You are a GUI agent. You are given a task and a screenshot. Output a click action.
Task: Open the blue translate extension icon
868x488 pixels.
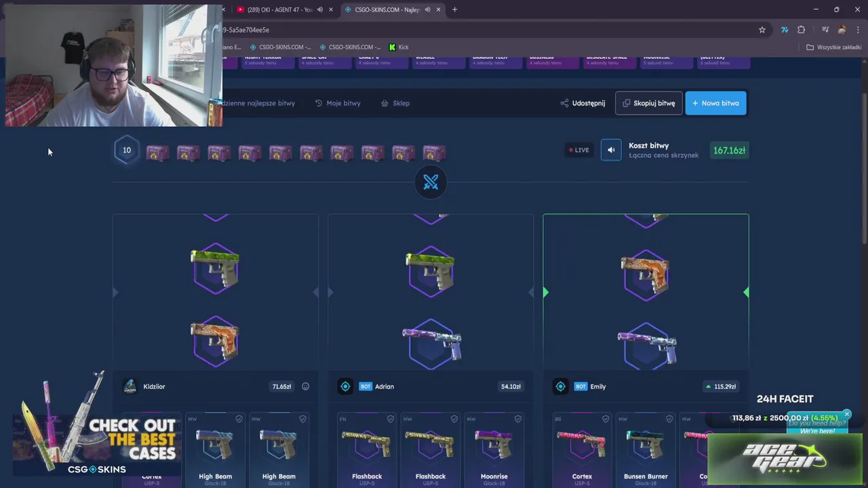(785, 30)
